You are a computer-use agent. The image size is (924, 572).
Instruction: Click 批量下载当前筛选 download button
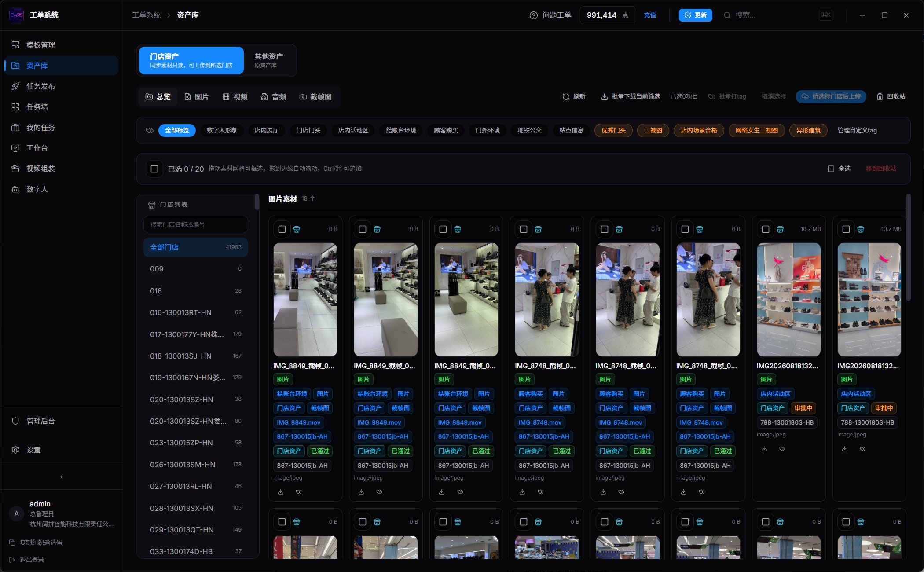point(630,96)
